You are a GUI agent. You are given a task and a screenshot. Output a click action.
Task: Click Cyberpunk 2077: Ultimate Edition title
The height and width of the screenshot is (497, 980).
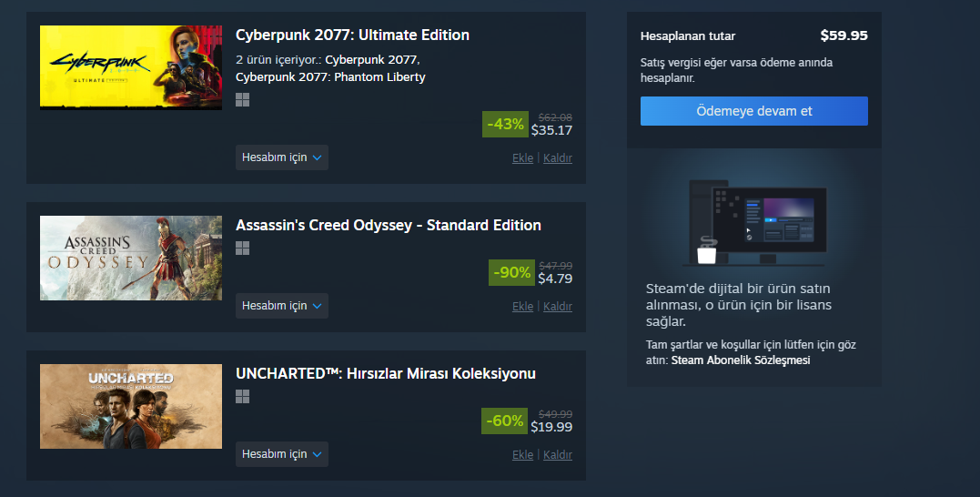tap(352, 35)
